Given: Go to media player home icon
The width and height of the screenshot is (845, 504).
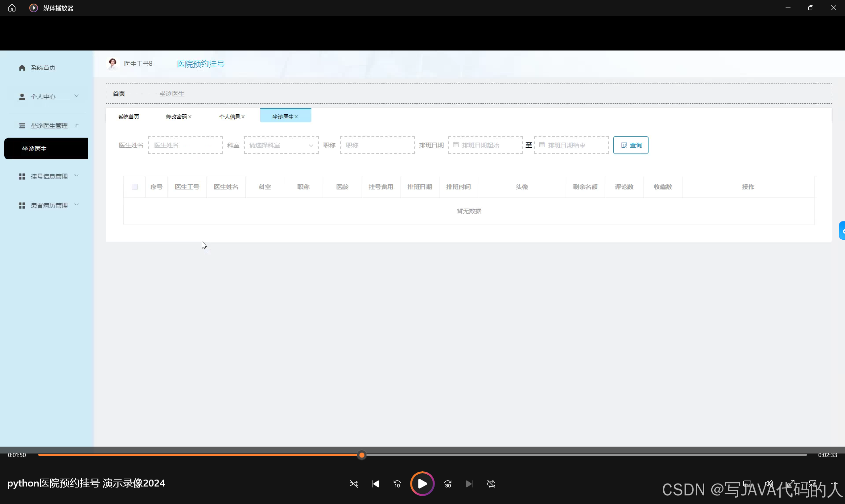Looking at the screenshot, I should point(12,8).
